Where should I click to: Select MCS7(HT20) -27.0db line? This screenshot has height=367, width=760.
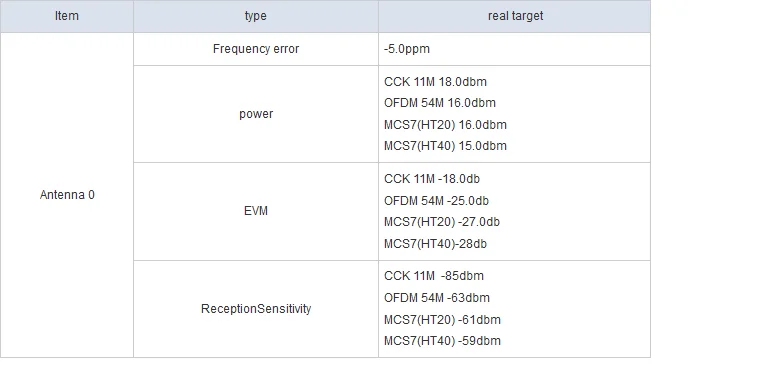(442, 222)
